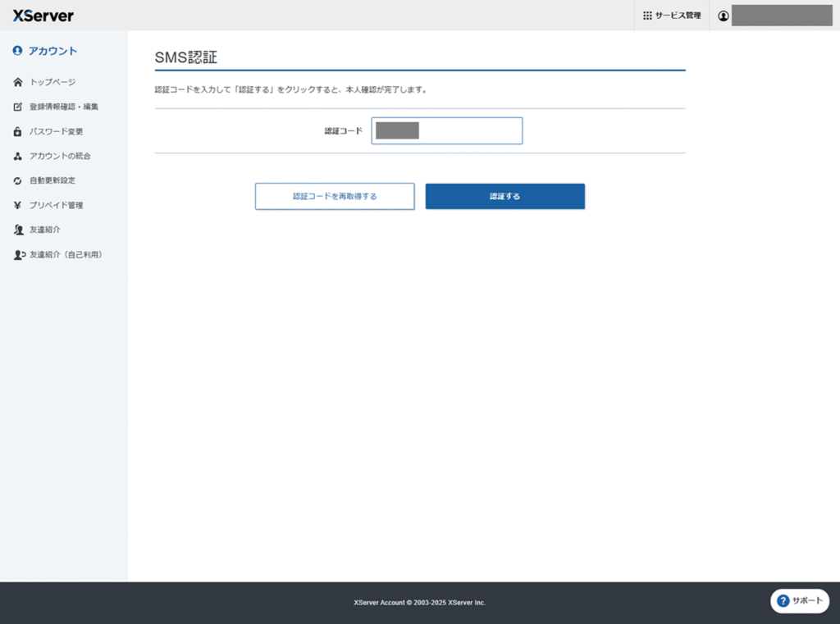The height and width of the screenshot is (624, 840).
Task: Click the lock icon for パスワード変更
Action: coord(18,131)
